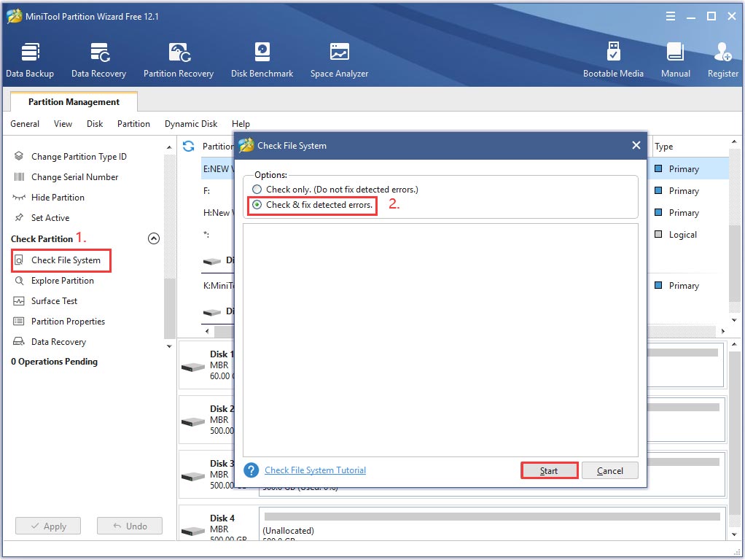Select the H:New partition row
The height and width of the screenshot is (560, 745).
218,212
